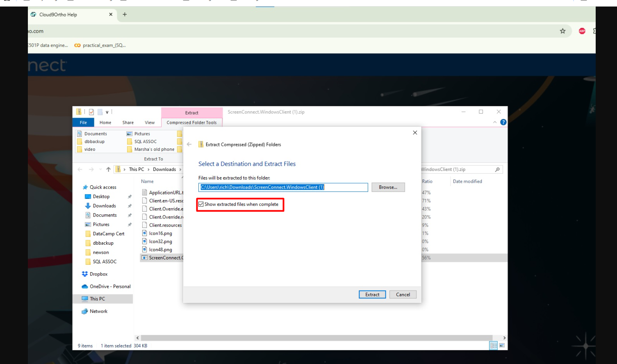Screen dimensions: 617x364
Task: Choose video in the Extract To ribbon list
Action: point(90,149)
